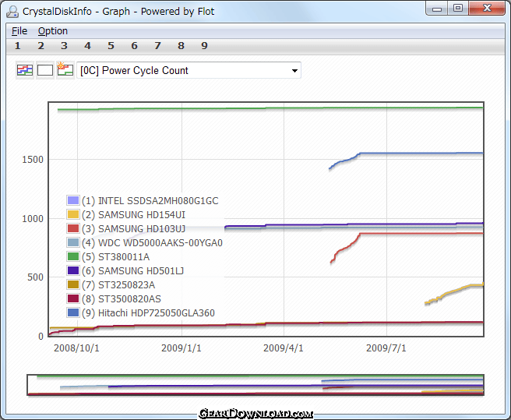This screenshot has height=420, width=511.
Task: Click the overview mini-graph below the chart
Action: [255, 385]
